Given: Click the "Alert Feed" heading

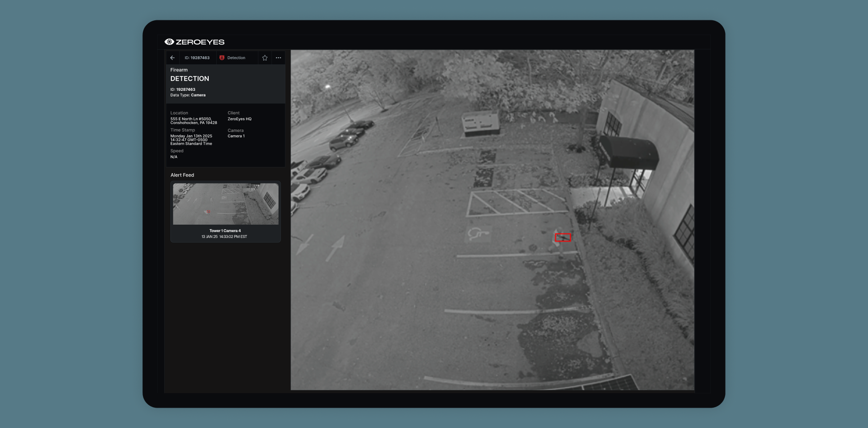Looking at the screenshot, I should coord(182,175).
